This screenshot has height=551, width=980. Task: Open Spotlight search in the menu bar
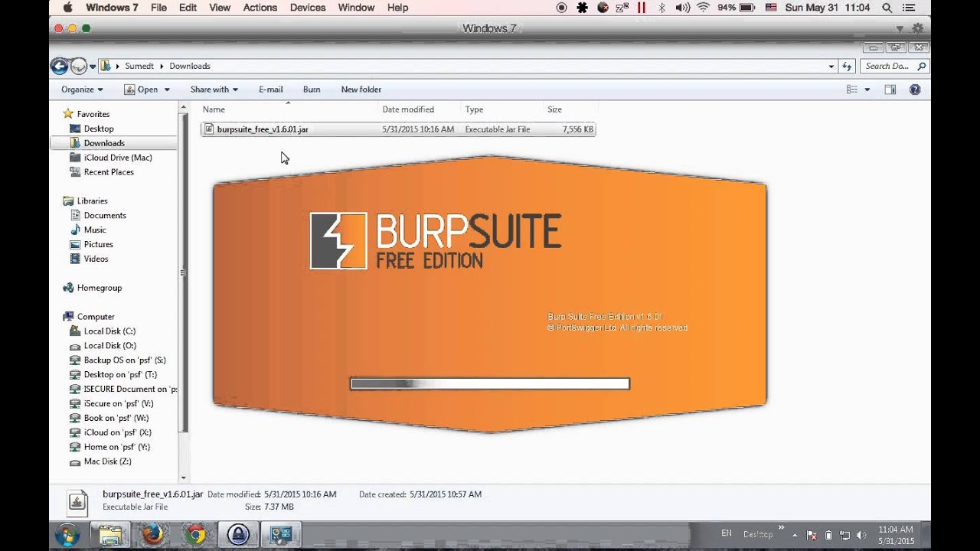887,8
